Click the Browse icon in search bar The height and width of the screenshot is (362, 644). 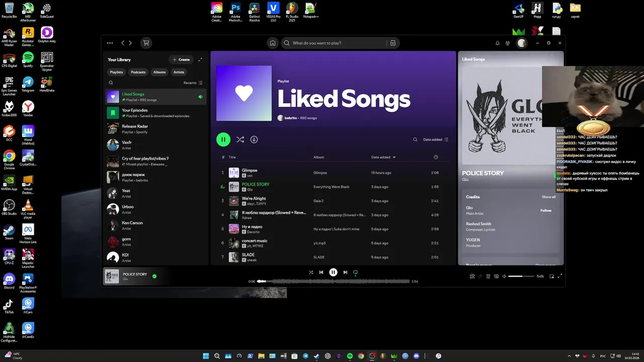coord(393,43)
